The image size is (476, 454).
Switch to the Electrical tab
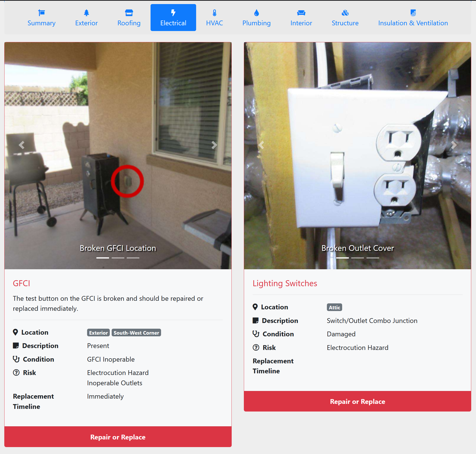pos(173,18)
